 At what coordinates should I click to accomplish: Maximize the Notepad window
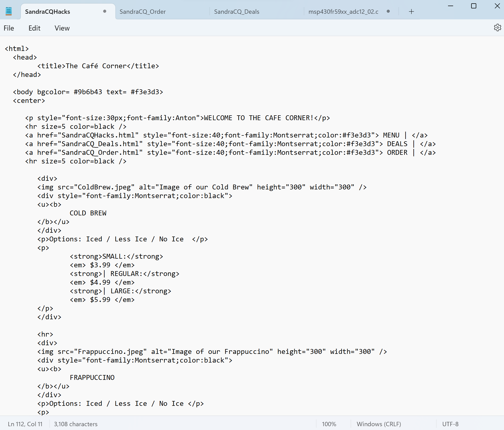[x=474, y=6]
